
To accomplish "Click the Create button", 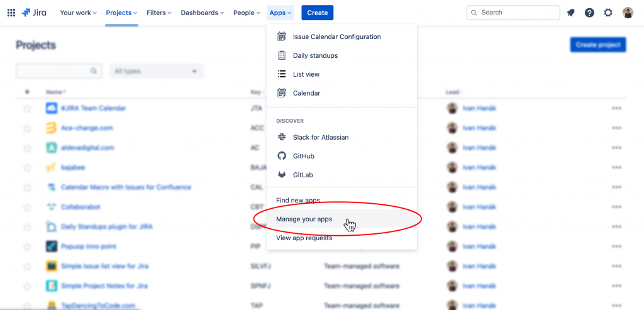I will (318, 13).
